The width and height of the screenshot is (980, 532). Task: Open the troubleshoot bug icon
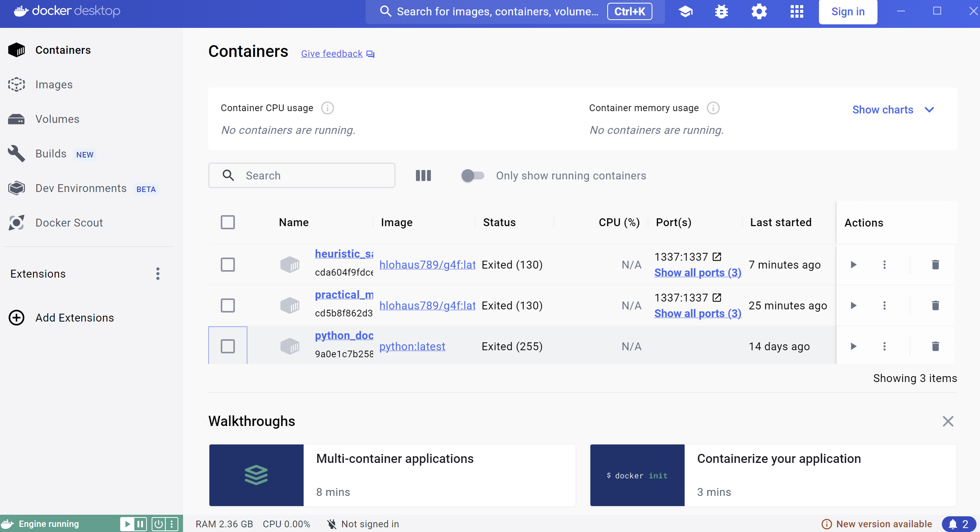[721, 11]
